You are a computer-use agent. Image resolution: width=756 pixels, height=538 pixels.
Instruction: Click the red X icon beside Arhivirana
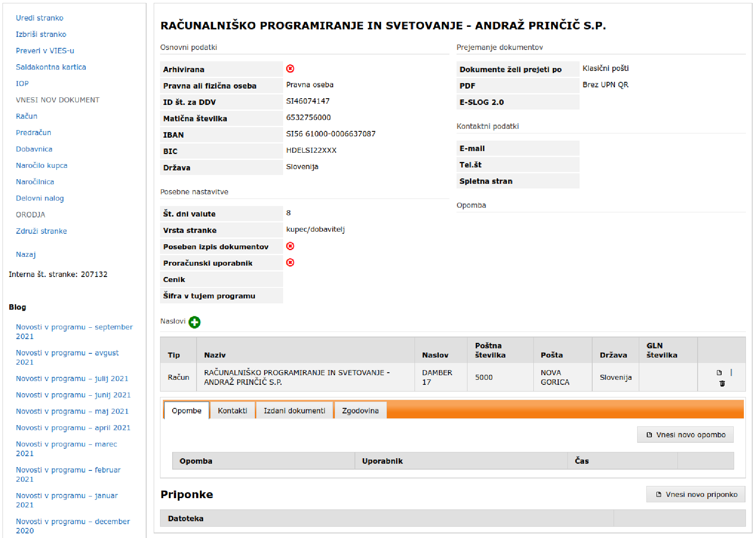[290, 69]
